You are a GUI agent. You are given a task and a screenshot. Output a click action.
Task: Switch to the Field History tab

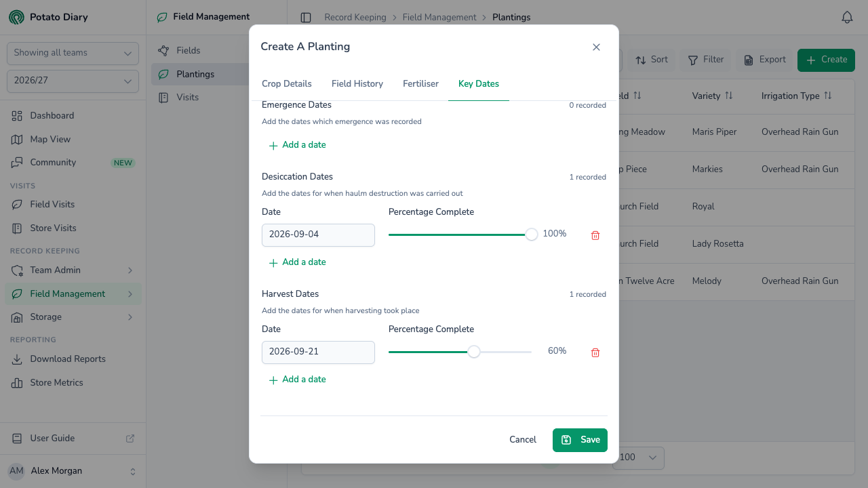(357, 84)
